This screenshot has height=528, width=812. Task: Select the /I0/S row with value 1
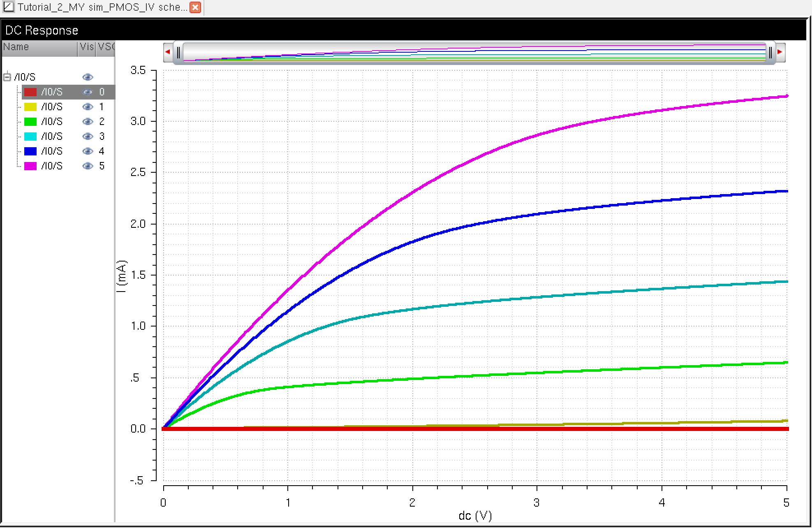tap(68, 107)
